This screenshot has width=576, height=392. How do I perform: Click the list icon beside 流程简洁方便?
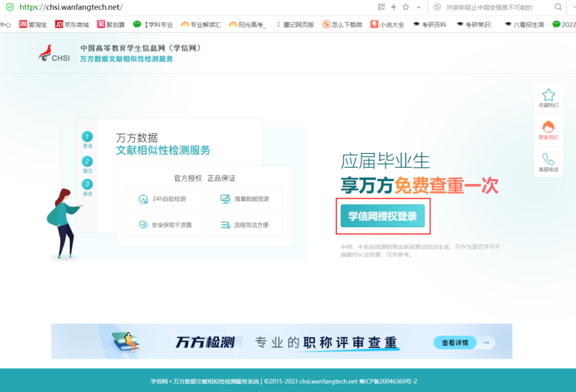click(226, 225)
